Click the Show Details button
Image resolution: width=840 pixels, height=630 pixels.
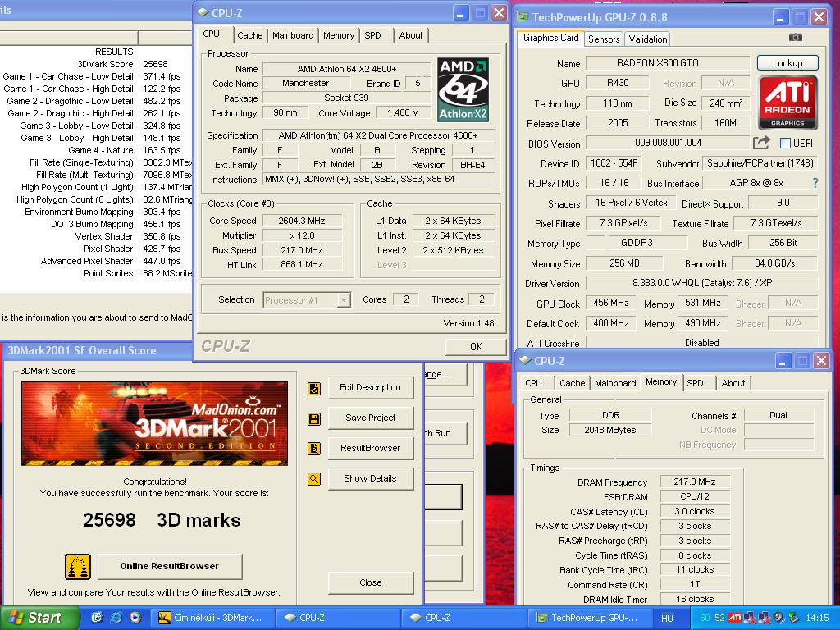coord(370,478)
